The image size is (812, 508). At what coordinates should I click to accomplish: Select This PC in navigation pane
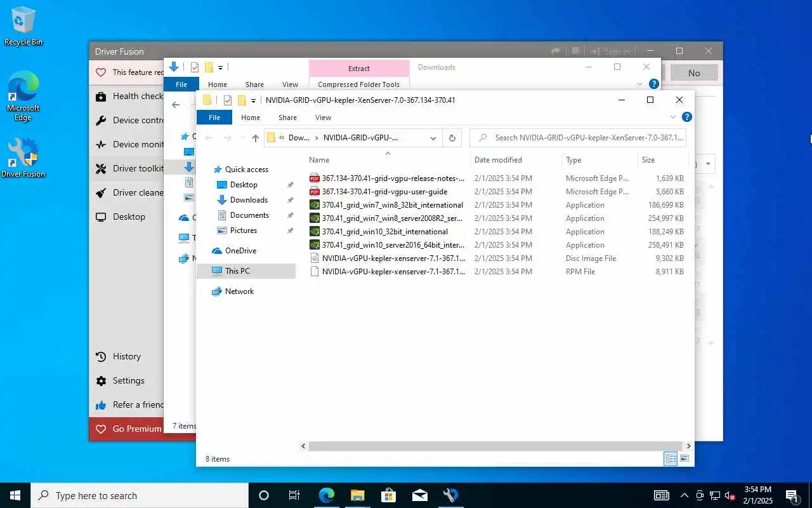(x=246, y=271)
